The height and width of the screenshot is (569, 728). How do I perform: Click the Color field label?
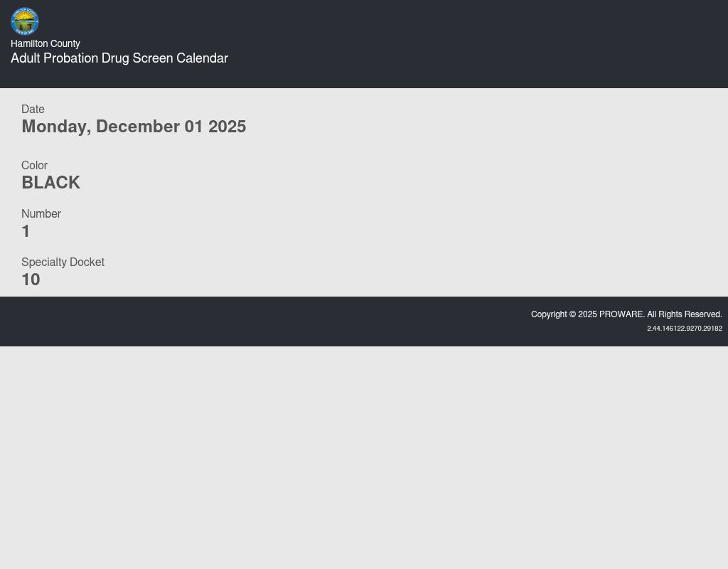click(34, 166)
